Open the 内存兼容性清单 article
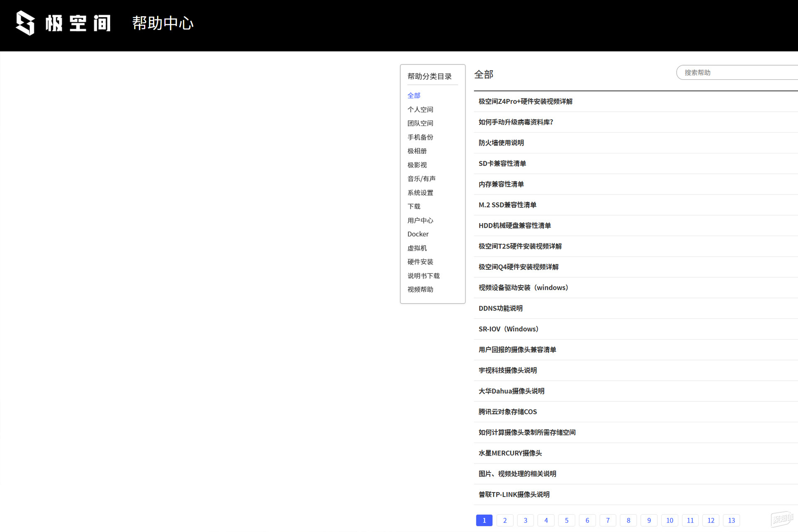The height and width of the screenshot is (532, 798). pos(501,184)
